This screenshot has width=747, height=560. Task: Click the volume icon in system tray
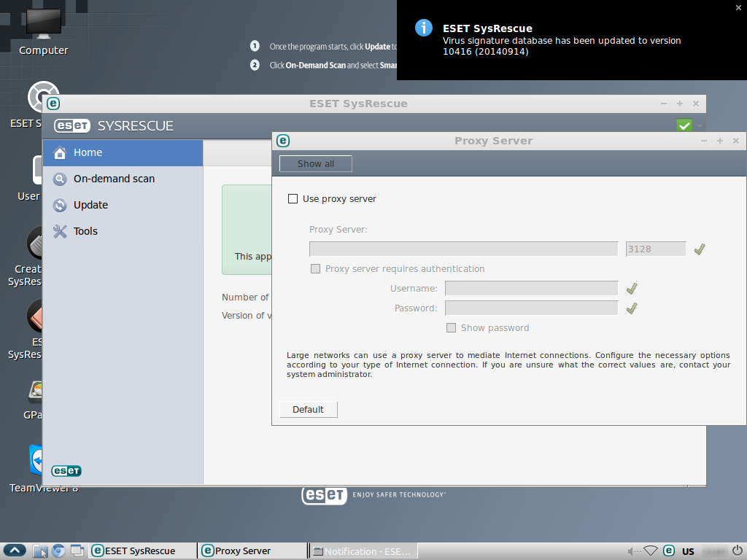click(x=632, y=551)
